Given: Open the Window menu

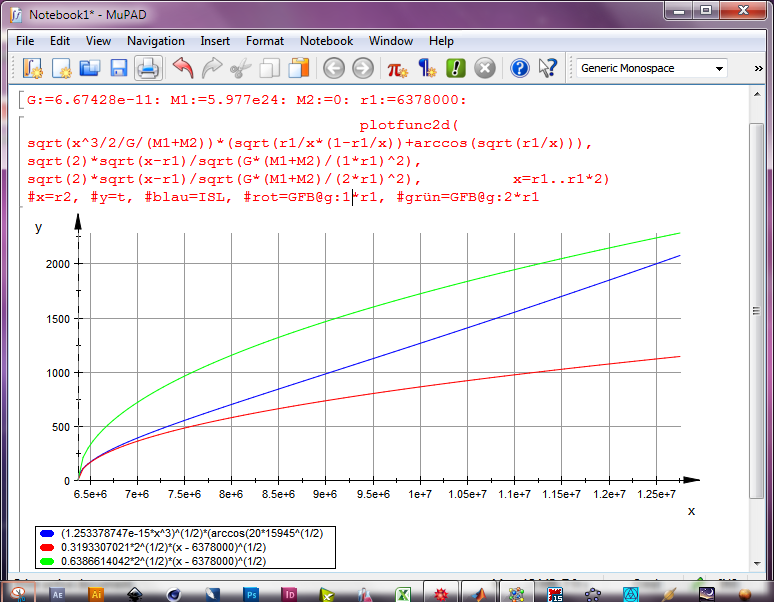Looking at the screenshot, I should [x=390, y=41].
